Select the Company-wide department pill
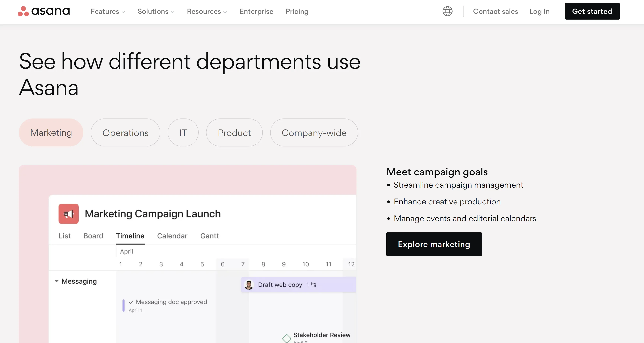The image size is (644, 343). coord(314,132)
